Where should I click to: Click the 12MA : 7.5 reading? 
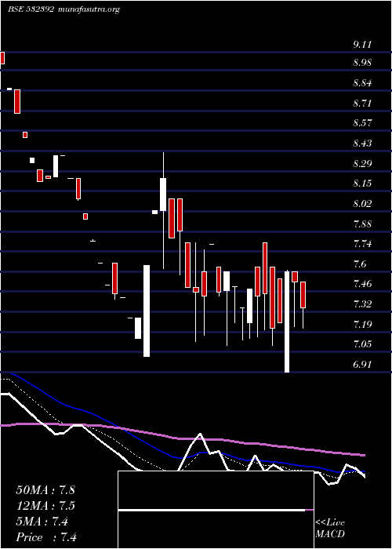point(45,506)
